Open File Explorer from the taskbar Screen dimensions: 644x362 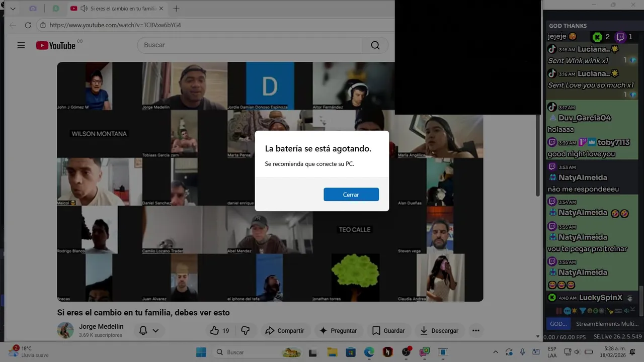(332, 352)
